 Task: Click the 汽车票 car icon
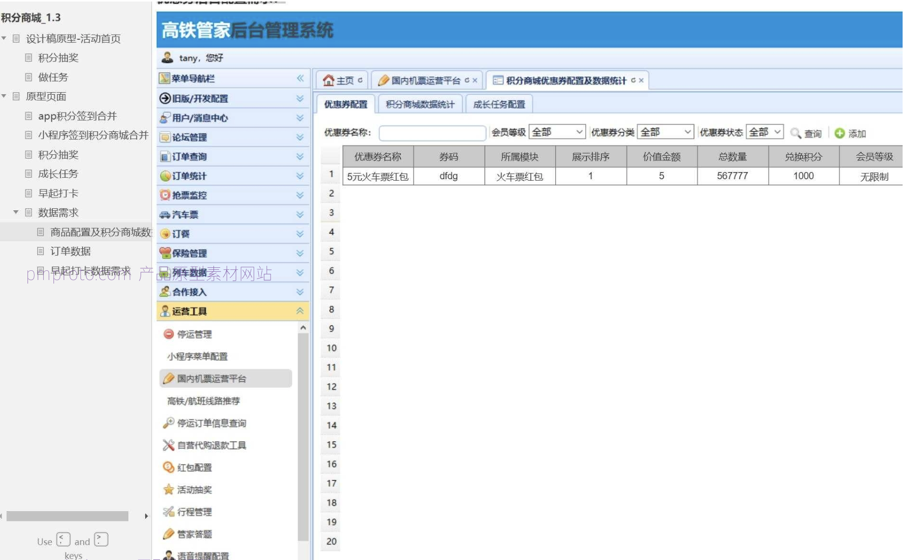point(165,214)
